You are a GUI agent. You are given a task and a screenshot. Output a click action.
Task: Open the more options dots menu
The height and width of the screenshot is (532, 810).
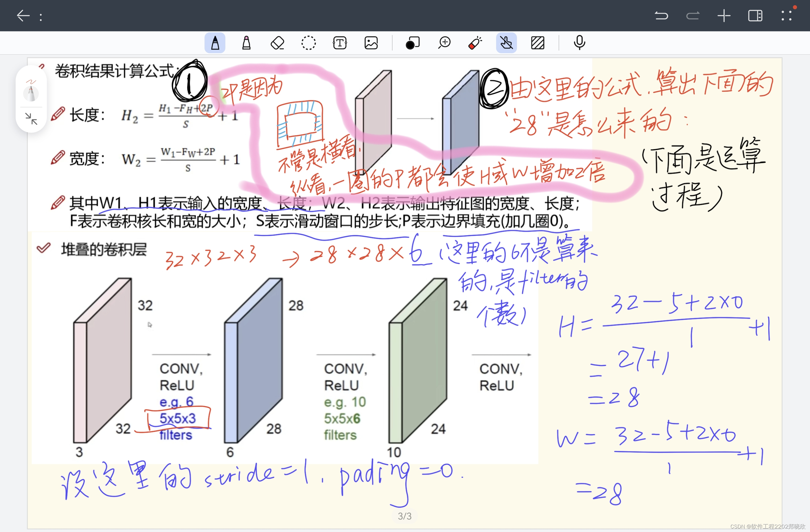(787, 16)
